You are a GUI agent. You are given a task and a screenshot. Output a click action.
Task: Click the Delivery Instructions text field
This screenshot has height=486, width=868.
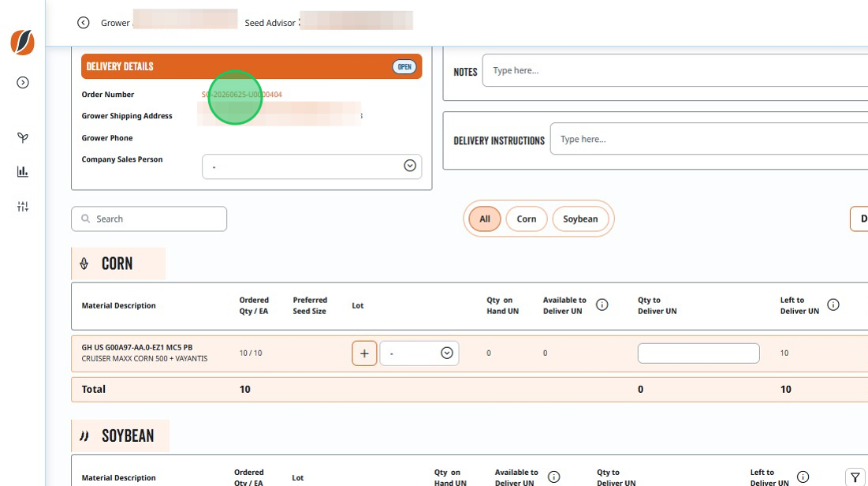709,139
